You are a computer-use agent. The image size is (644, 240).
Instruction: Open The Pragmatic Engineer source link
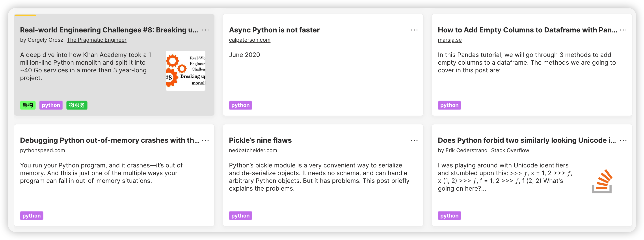[97, 40]
